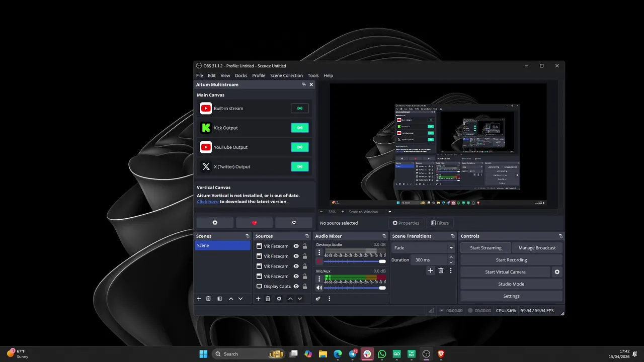Click Start Virtual Camera
Screen dimensions: 644x362
coord(505,272)
